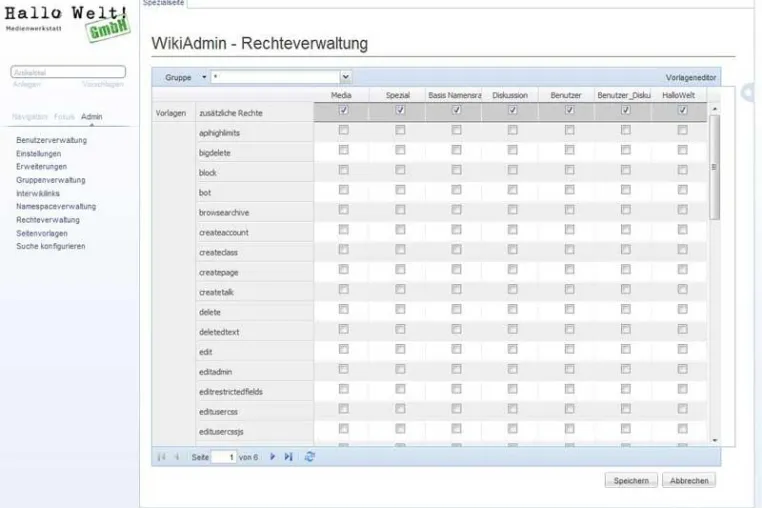Switch to the Admin tab
This screenshot has height=508, width=762.
pos(91,117)
